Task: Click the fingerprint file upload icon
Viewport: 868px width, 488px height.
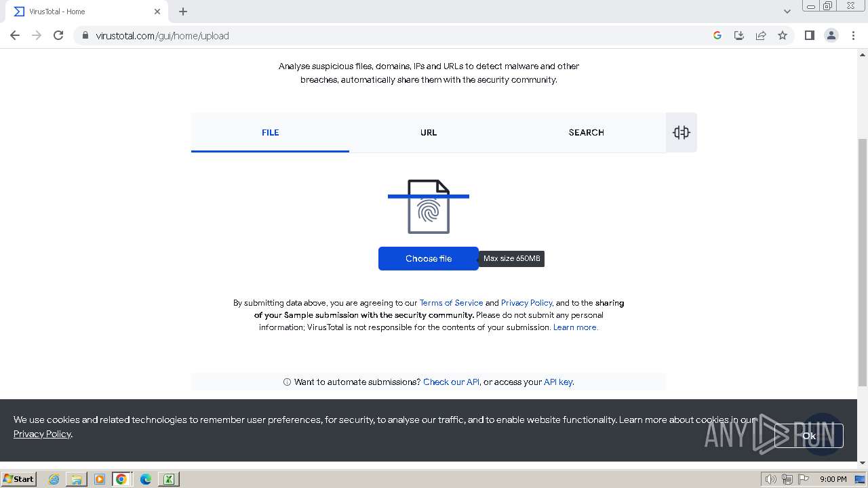Action: [429, 207]
